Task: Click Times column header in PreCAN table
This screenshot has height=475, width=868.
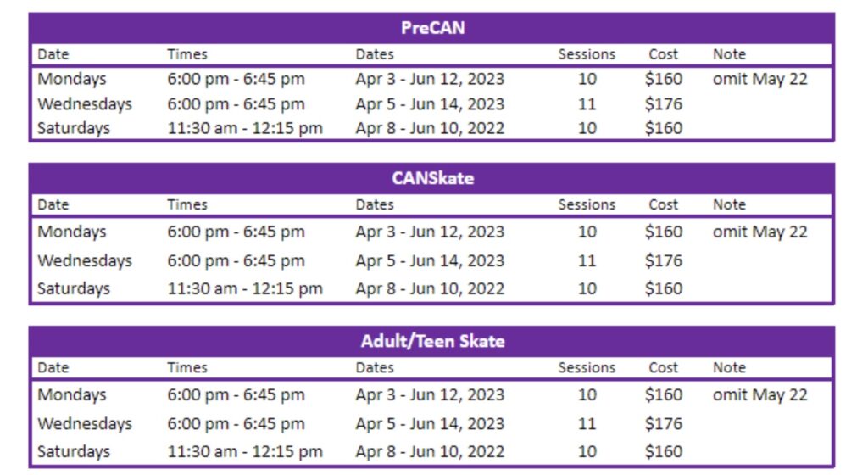Action: coord(187,54)
